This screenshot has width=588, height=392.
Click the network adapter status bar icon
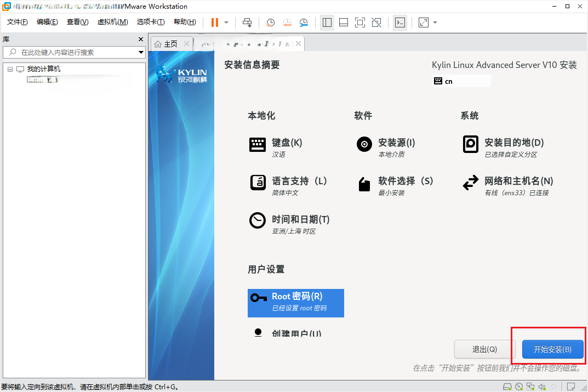click(530, 387)
